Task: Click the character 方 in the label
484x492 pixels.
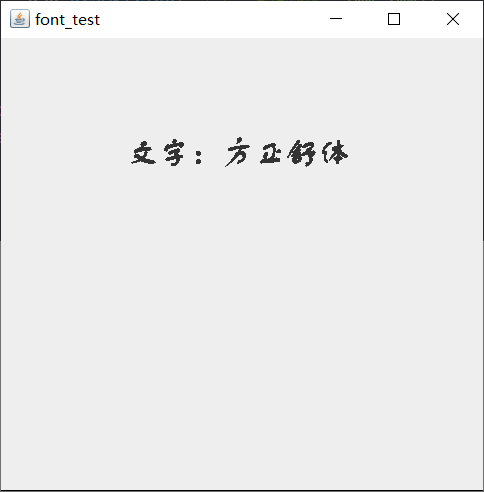Action: (x=237, y=152)
